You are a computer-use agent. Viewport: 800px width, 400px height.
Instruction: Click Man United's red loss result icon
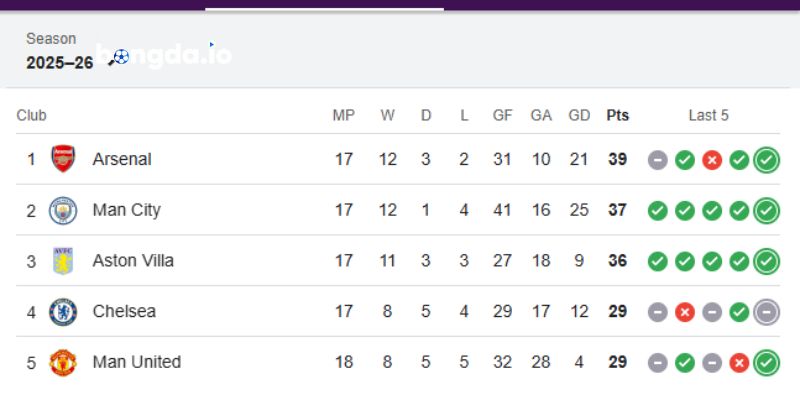tap(739, 362)
